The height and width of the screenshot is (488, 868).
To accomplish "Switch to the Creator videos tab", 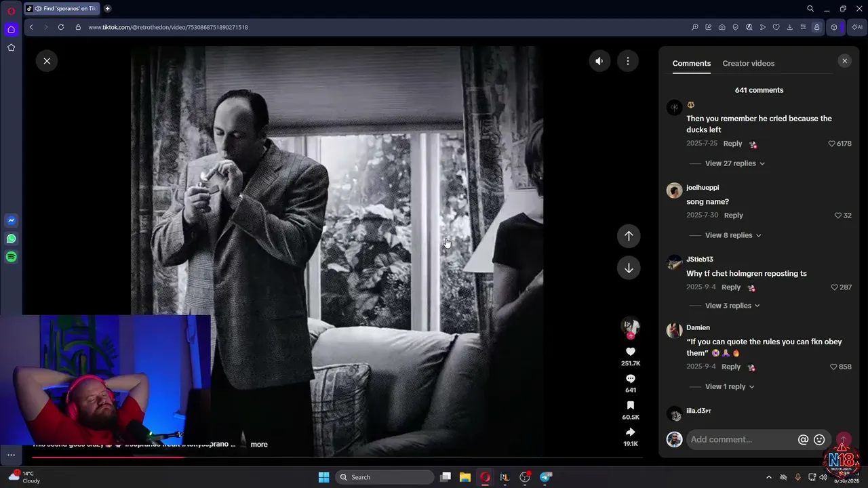I will pyautogui.click(x=749, y=63).
